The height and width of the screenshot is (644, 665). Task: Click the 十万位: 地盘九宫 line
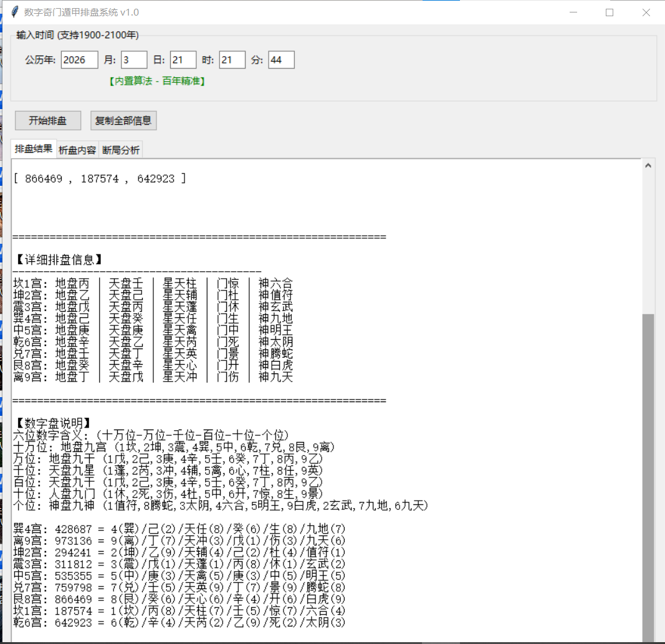175,447
